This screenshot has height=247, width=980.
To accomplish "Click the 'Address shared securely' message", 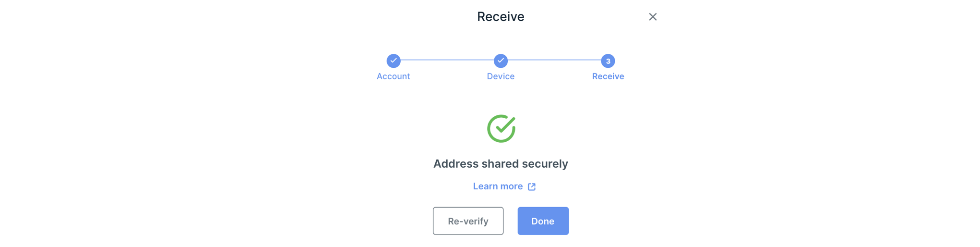I will (x=501, y=164).
